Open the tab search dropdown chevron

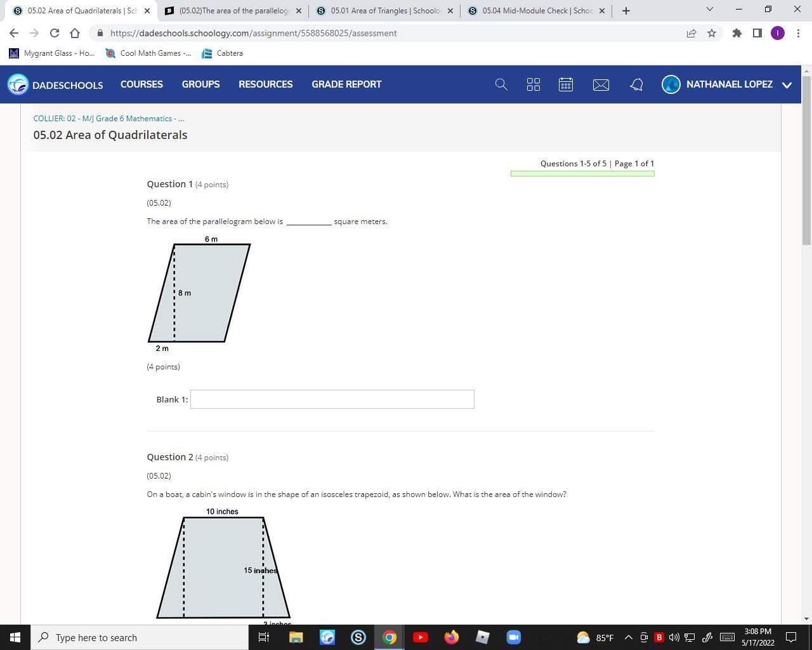710,9
